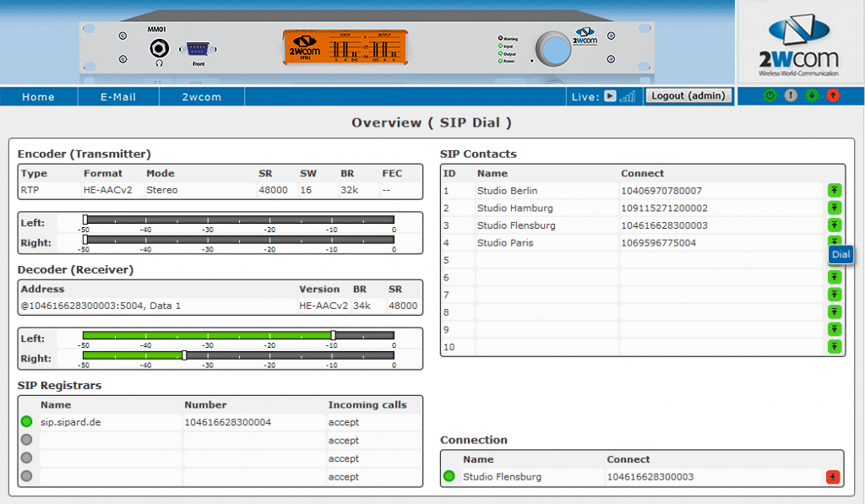865x504 pixels.
Task: Dial the Studio Hamburg contact
Action: pos(835,209)
